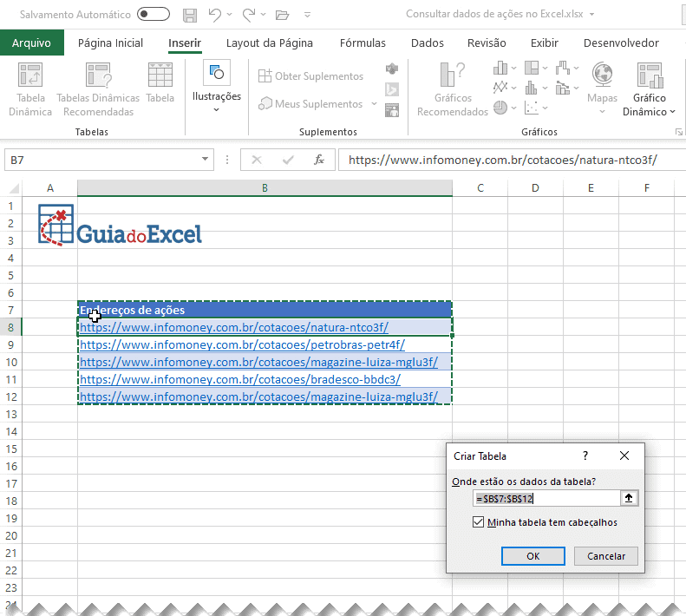Open Customize Quick Access Toolbar menu
Viewport: 686px width, 616px height.
pyautogui.click(x=308, y=15)
